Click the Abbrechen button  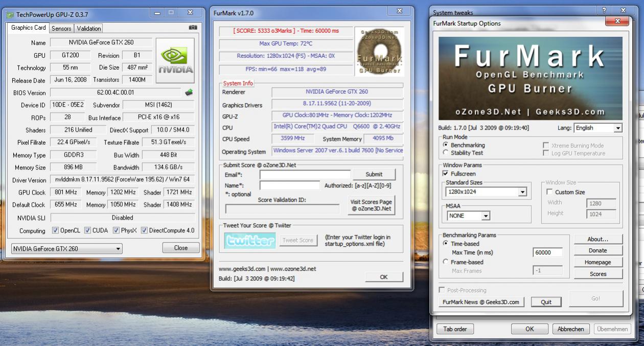570,329
